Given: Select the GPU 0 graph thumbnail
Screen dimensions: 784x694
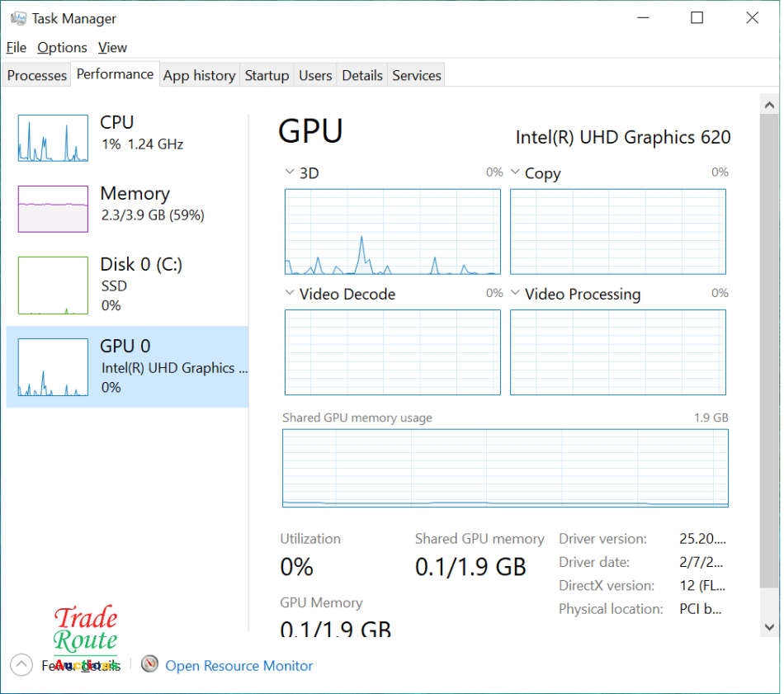Looking at the screenshot, I should pos(53,367).
